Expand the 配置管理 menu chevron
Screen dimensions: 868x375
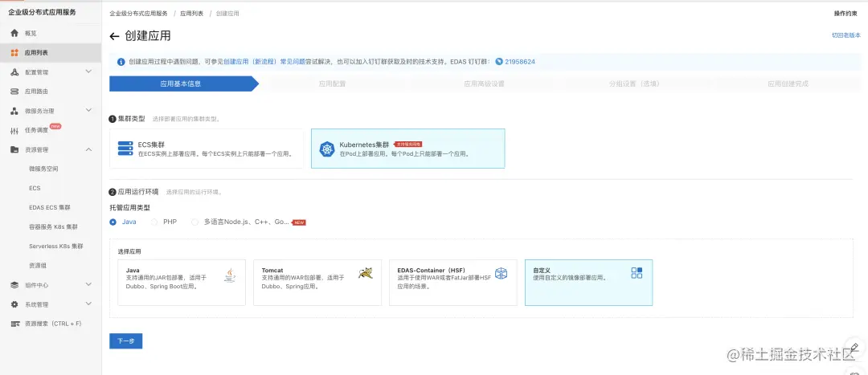(x=88, y=72)
